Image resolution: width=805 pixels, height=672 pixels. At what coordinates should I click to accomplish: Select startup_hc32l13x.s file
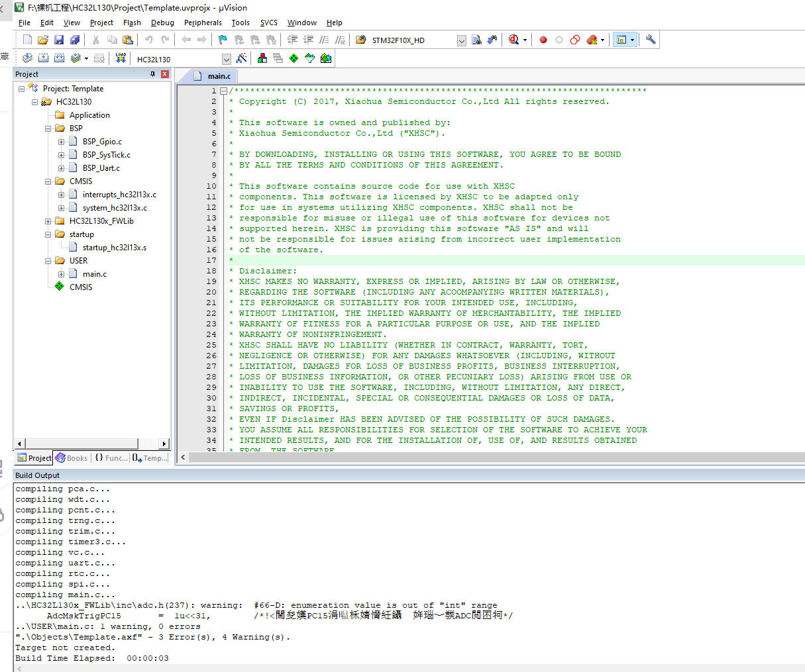tap(115, 248)
